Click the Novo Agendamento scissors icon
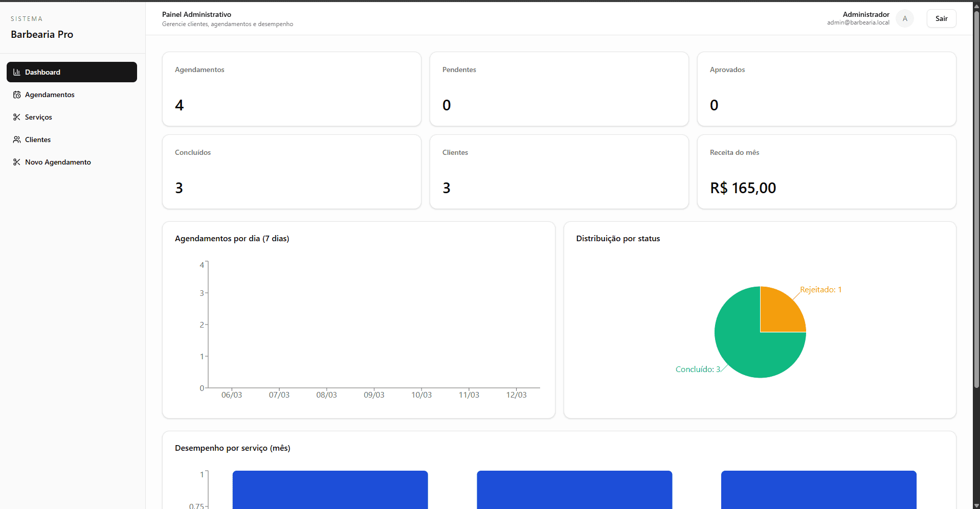This screenshot has width=980, height=509. pyautogui.click(x=17, y=162)
